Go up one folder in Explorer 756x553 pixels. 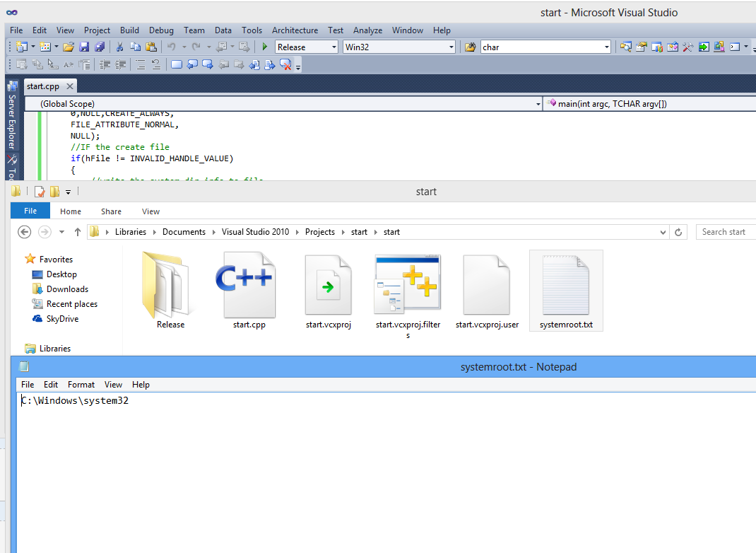point(77,232)
